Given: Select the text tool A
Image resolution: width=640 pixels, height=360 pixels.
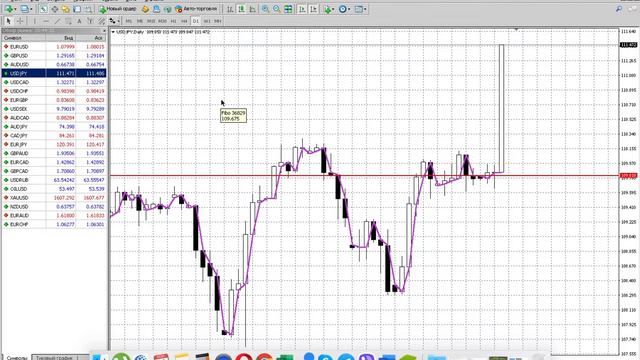Looking at the screenshot, I should [x=79, y=21].
